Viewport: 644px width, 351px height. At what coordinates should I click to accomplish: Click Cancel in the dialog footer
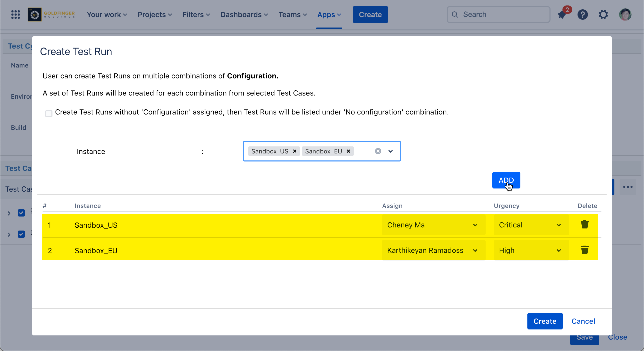583,321
